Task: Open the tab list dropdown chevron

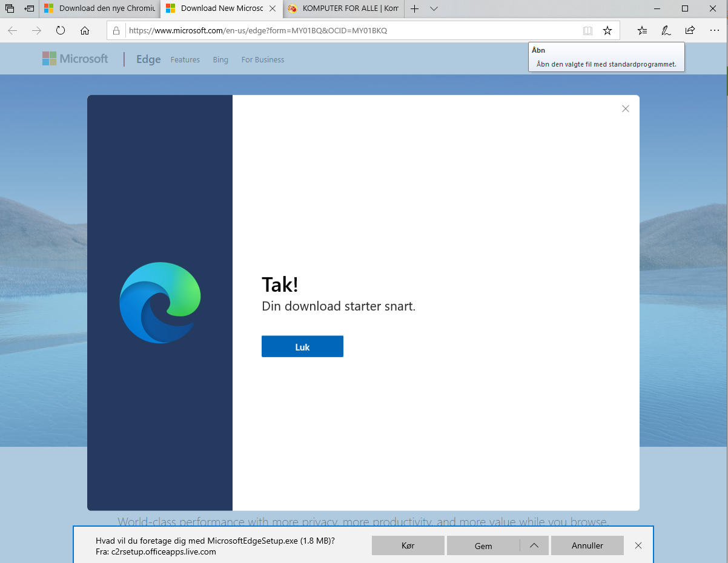Action: (x=434, y=8)
